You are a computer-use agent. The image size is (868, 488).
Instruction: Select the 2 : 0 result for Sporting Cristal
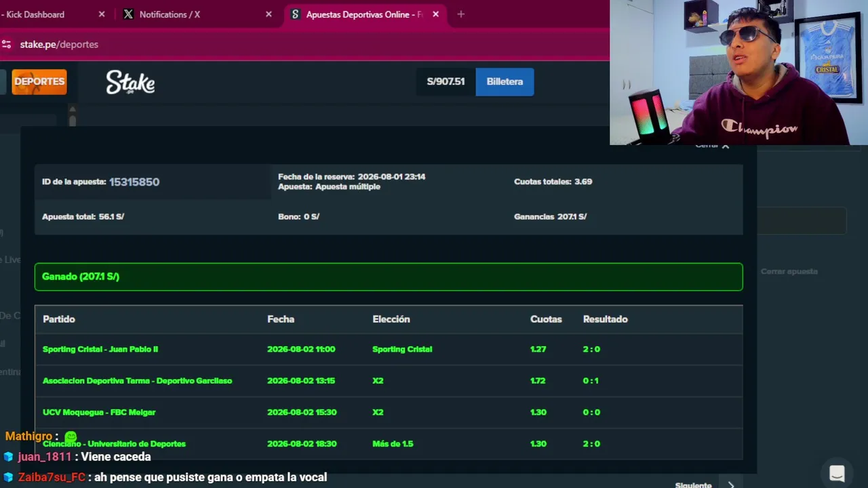pos(591,349)
